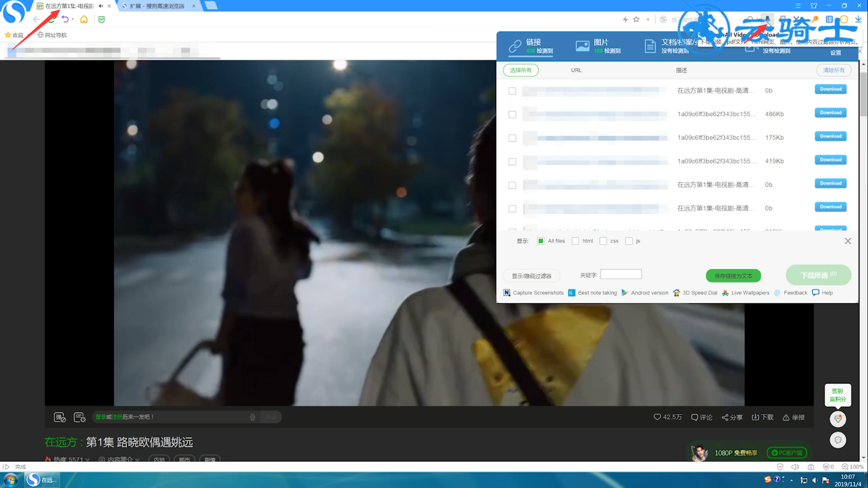
Task: Toggle the All files filter checkbox
Action: pyautogui.click(x=541, y=241)
